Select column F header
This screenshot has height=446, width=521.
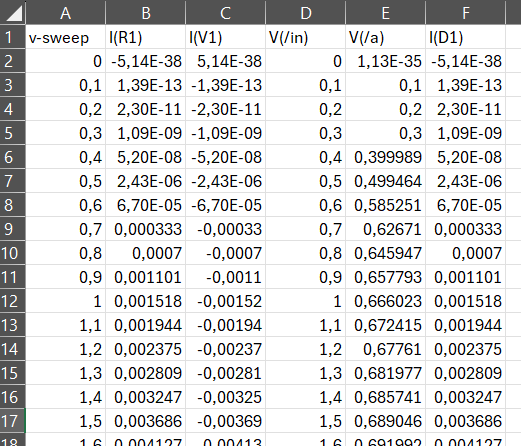click(466, 12)
